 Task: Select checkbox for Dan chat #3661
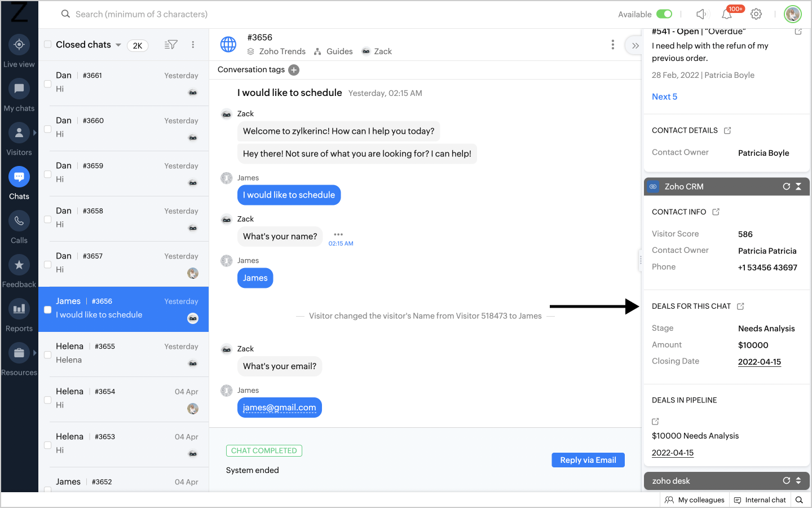point(48,84)
